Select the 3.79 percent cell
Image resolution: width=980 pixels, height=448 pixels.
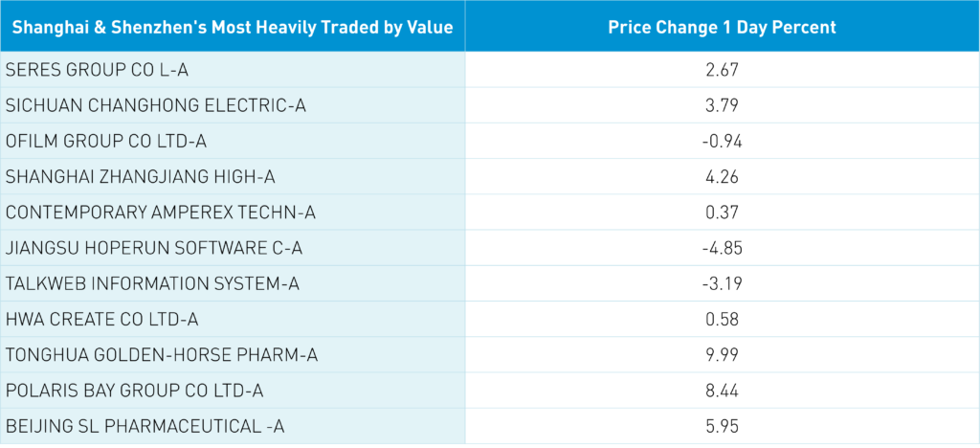[x=722, y=105]
